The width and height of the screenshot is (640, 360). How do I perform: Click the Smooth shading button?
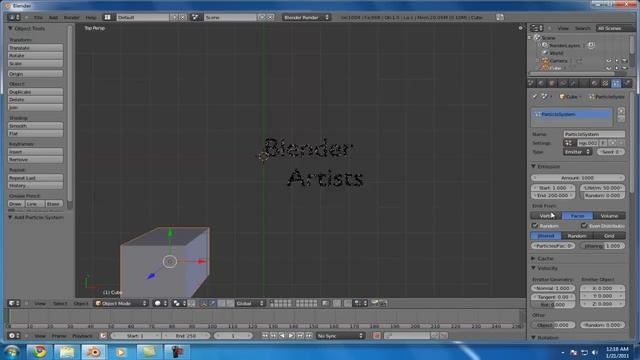tap(36, 126)
